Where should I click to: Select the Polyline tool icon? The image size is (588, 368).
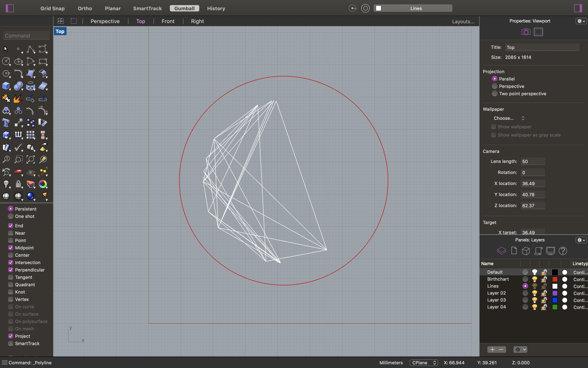(30, 49)
